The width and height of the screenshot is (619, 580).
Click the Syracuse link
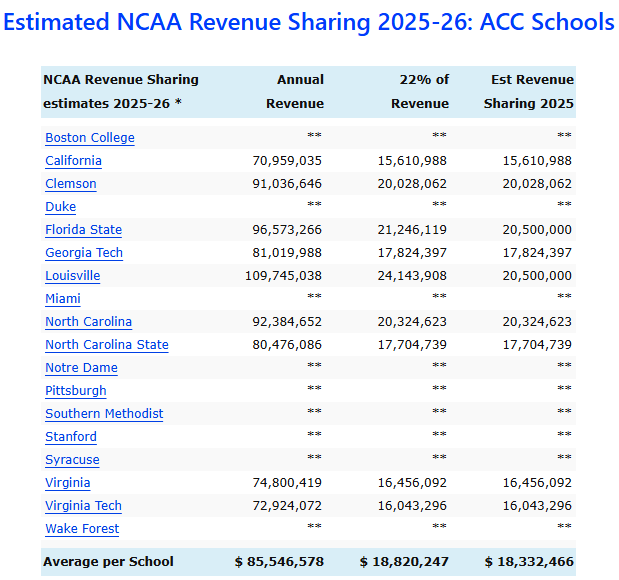(x=72, y=460)
